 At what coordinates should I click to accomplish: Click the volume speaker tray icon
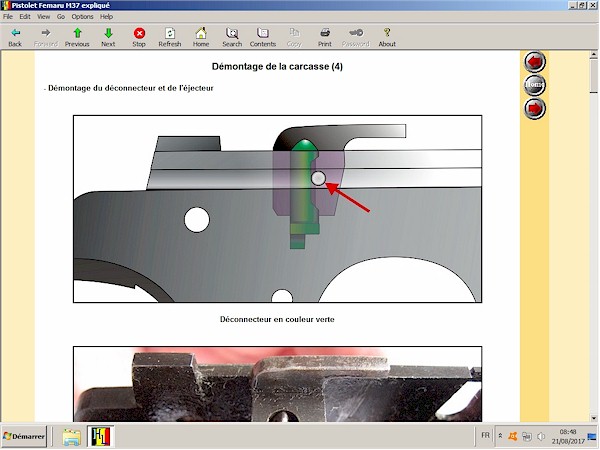[x=541, y=436]
